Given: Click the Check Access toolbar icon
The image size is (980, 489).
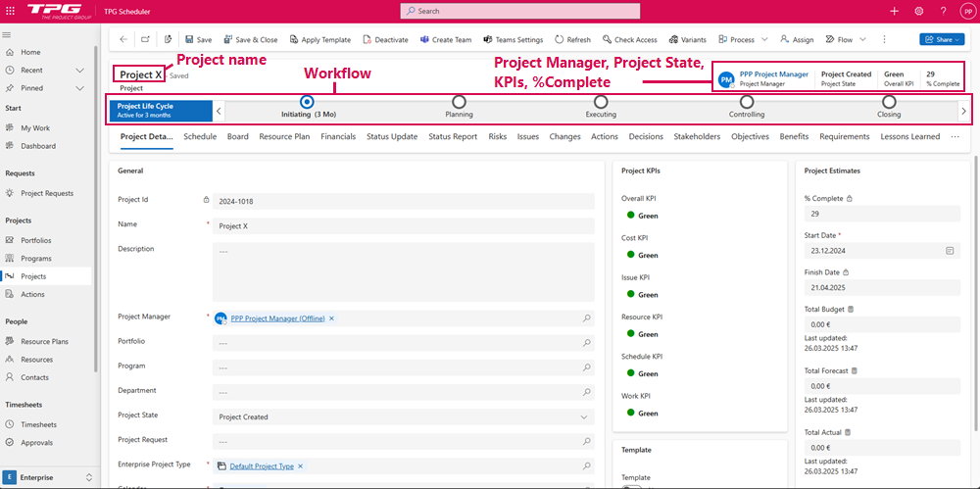Looking at the screenshot, I should (607, 40).
